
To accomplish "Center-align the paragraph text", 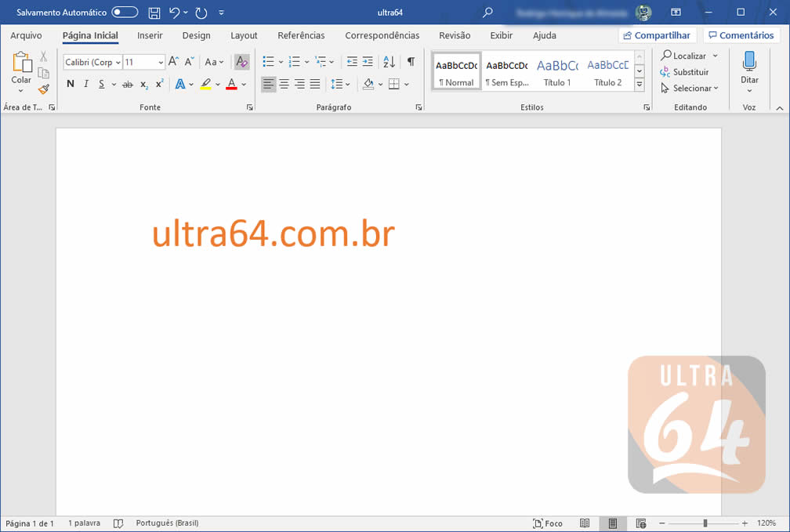I will 284,84.
